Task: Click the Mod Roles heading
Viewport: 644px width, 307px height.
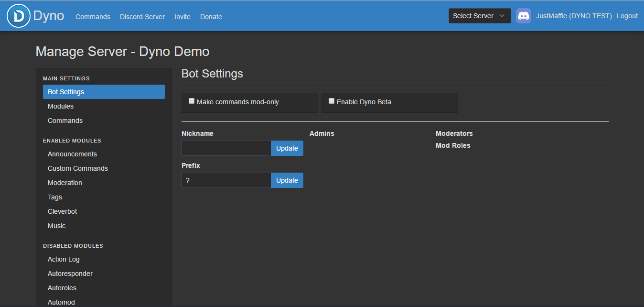Action: 453,145
